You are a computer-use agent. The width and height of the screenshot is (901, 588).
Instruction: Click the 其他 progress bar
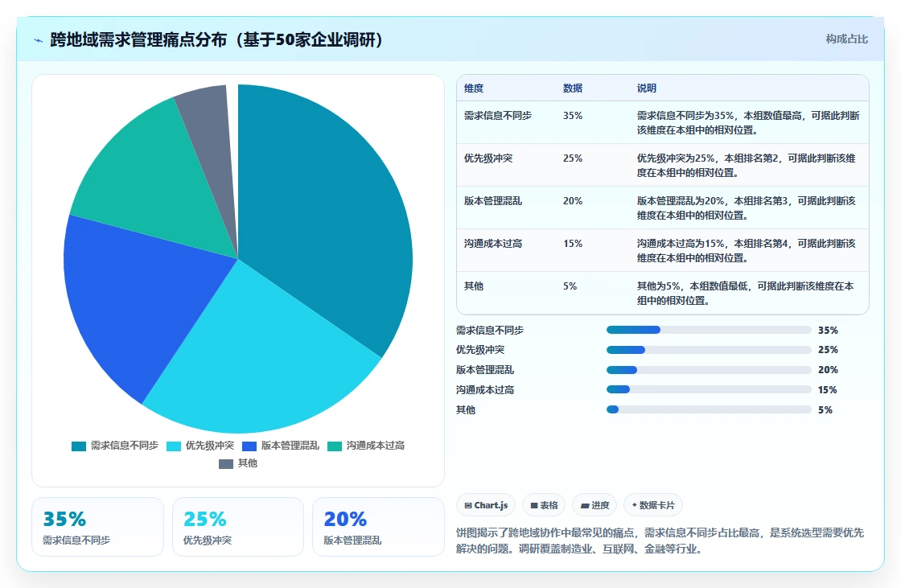(709, 409)
